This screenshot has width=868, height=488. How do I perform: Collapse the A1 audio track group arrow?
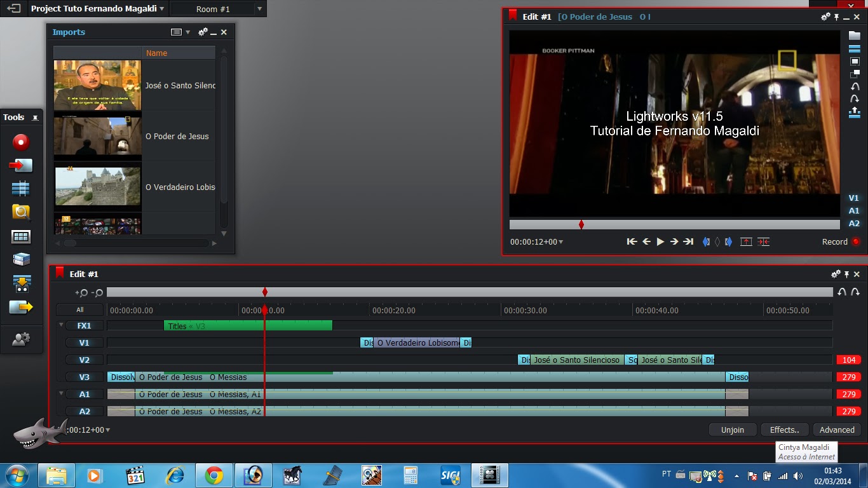(62, 393)
